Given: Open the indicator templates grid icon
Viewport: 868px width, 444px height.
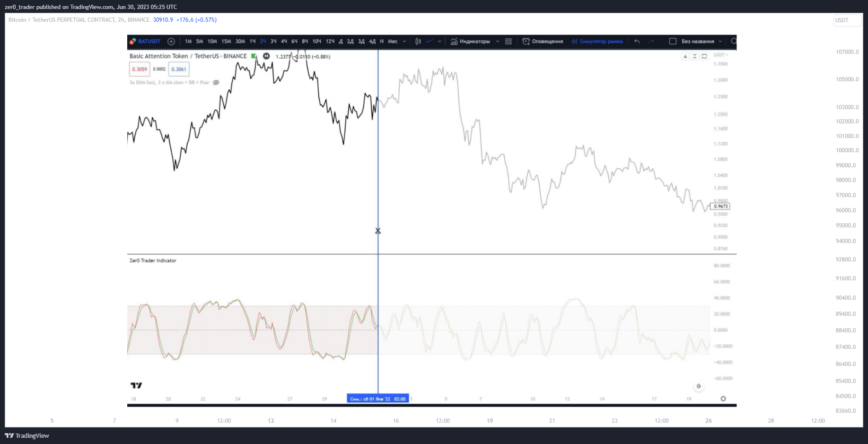Looking at the screenshot, I should (509, 42).
